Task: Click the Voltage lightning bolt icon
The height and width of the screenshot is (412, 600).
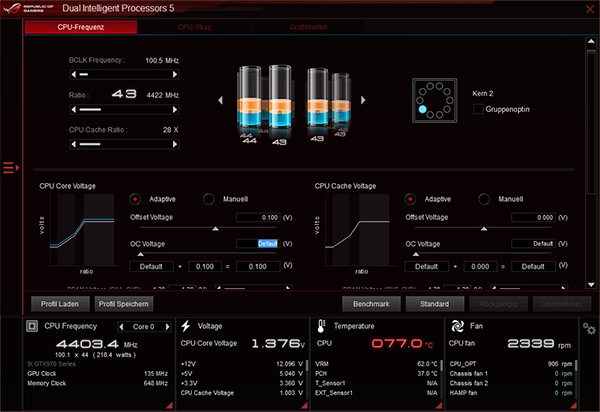Action: click(x=186, y=326)
